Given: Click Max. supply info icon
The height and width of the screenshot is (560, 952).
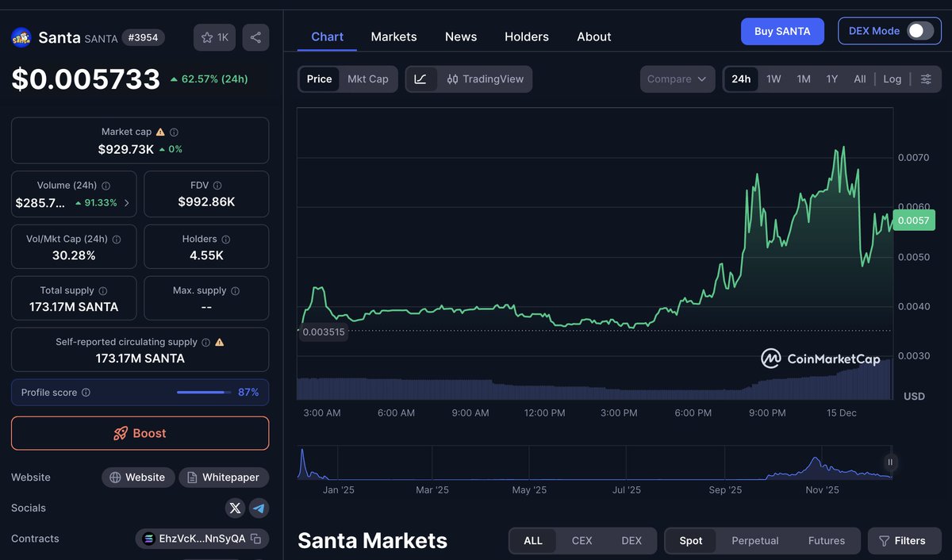Looking at the screenshot, I should (235, 291).
